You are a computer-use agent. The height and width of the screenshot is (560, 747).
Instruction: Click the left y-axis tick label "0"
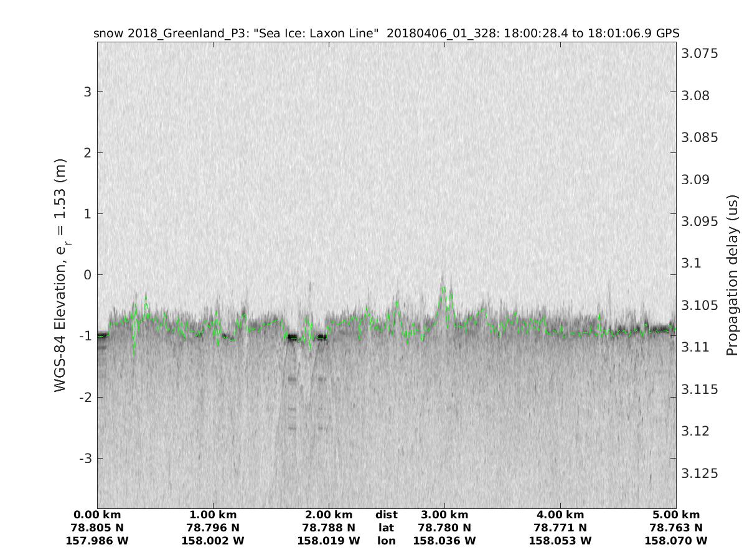(x=87, y=275)
